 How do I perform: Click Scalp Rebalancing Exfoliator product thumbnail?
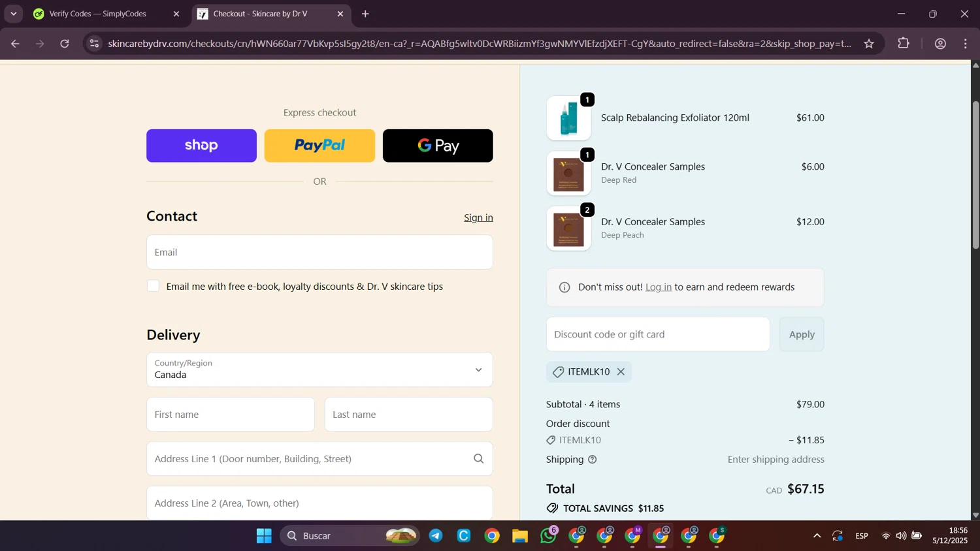568,118
